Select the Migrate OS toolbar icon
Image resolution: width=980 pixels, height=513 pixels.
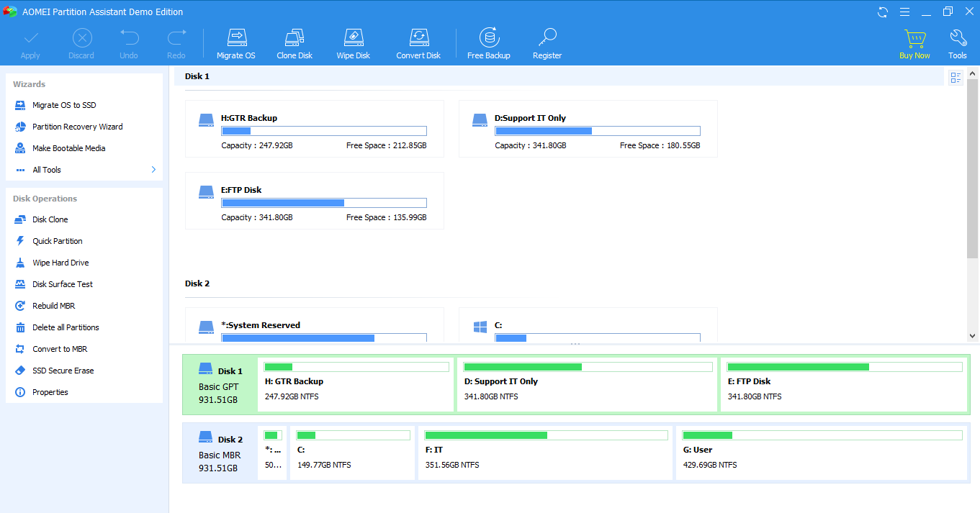click(x=236, y=42)
